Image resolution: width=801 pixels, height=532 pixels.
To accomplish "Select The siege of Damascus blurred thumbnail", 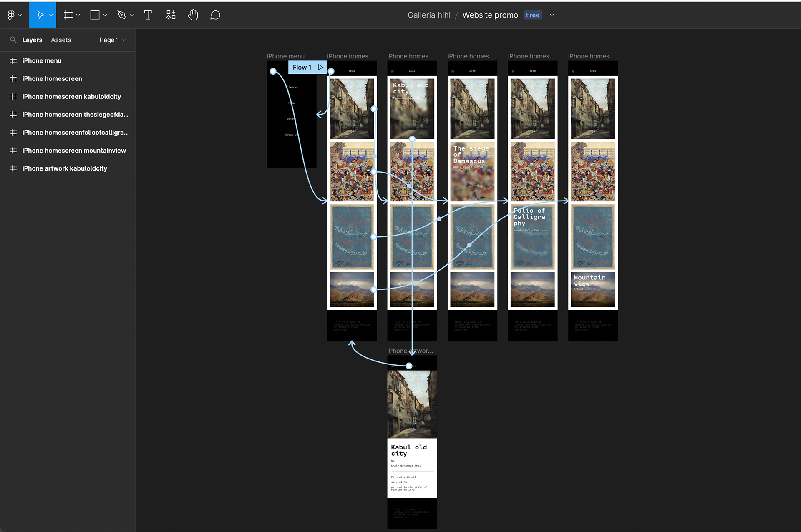I will pyautogui.click(x=472, y=172).
